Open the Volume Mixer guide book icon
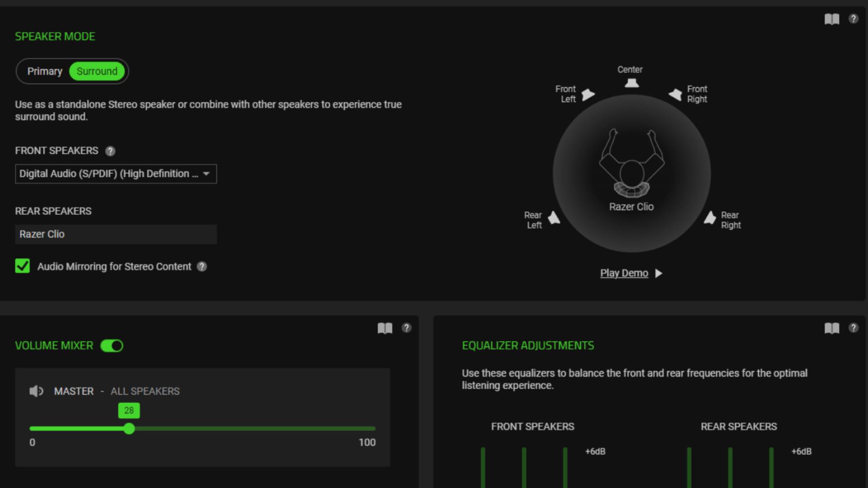The height and width of the screenshot is (488, 868). 385,328
